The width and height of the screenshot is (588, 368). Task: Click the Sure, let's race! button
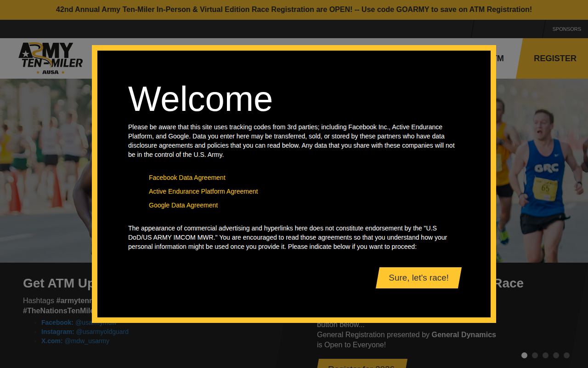[418, 278]
